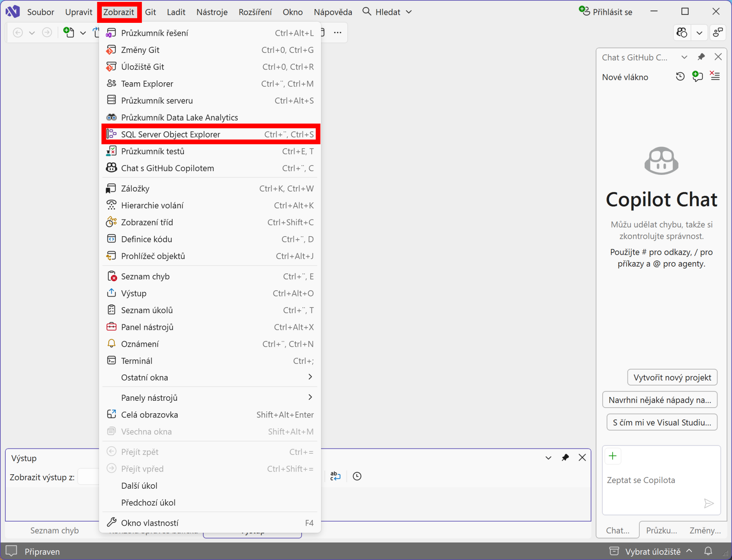
Task: Open the Nápověda menu
Action: (x=333, y=12)
